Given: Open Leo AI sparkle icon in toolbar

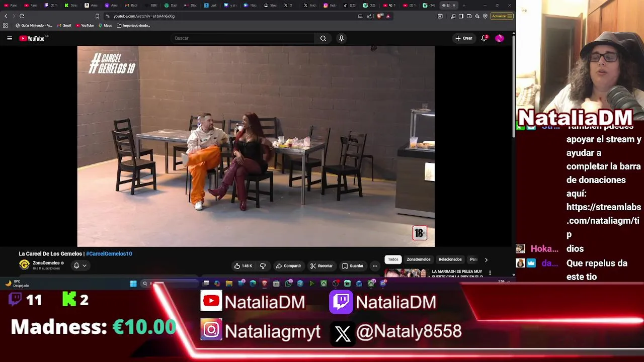Looking at the screenshot, I should pyautogui.click(x=477, y=16).
